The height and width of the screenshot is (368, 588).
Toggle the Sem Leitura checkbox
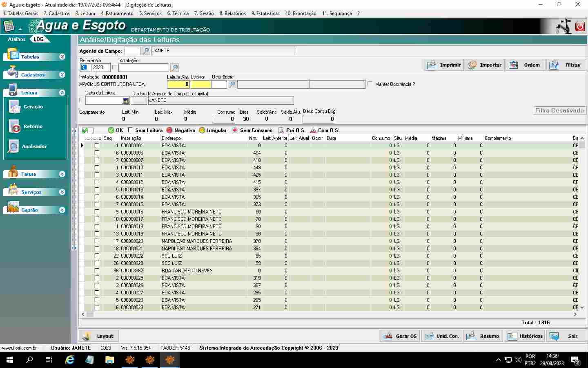coord(130,130)
